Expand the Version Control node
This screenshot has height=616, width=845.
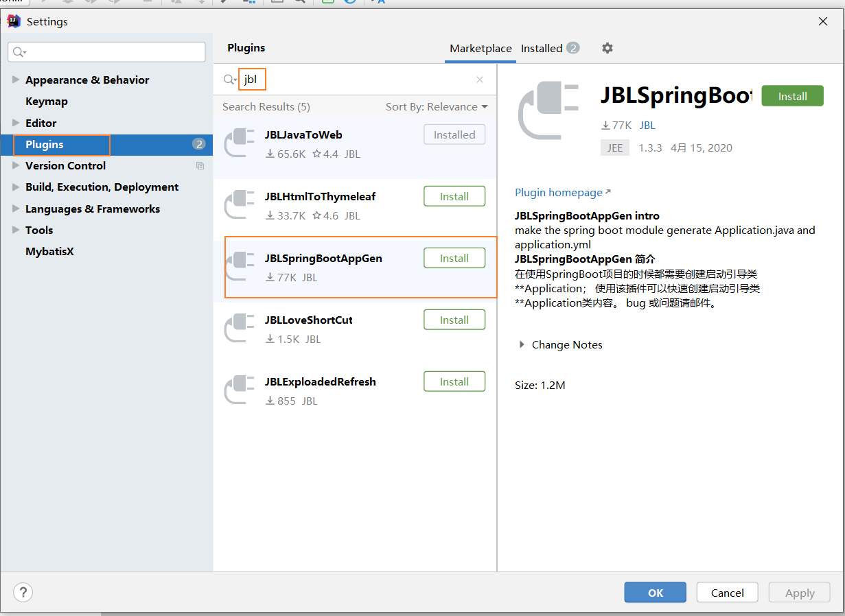pyautogui.click(x=16, y=165)
